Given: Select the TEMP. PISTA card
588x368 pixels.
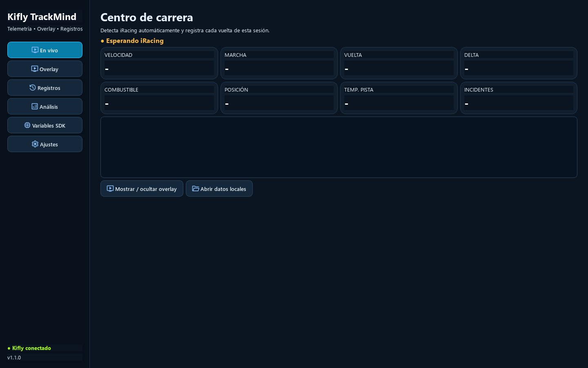Looking at the screenshot, I should 399,98.
